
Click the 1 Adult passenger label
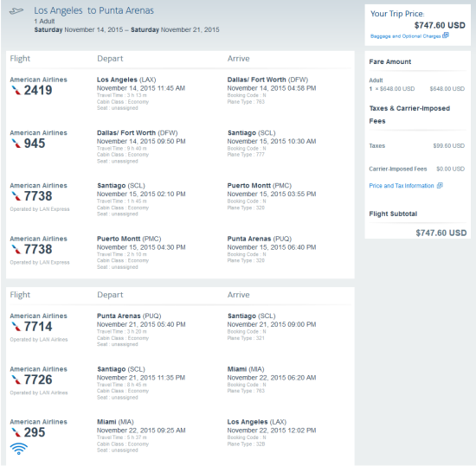pos(44,22)
